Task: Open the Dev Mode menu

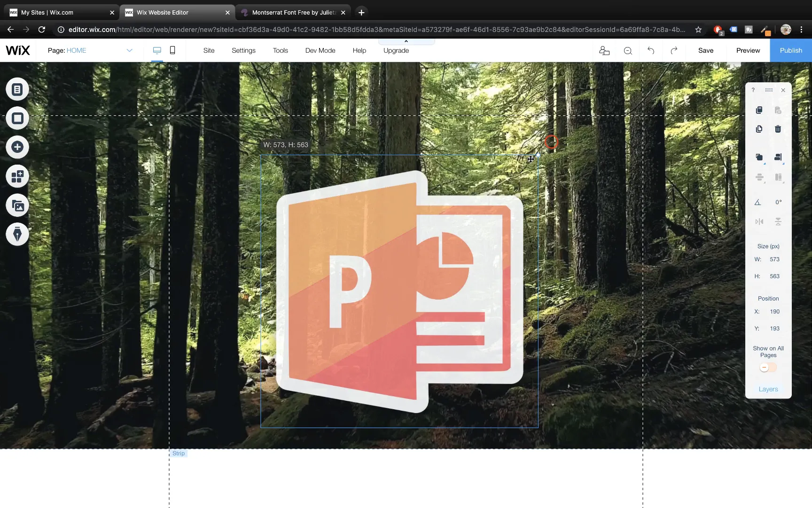Action: tap(320, 50)
